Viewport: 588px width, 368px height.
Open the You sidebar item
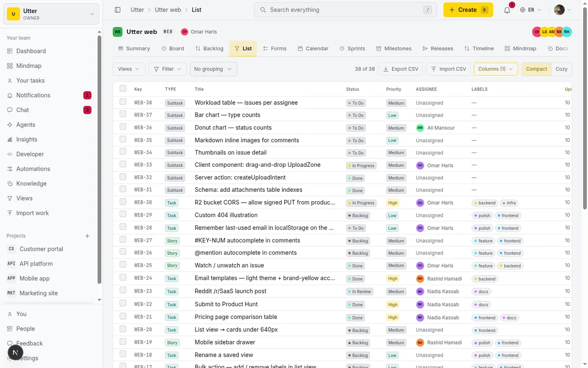[51, 314]
